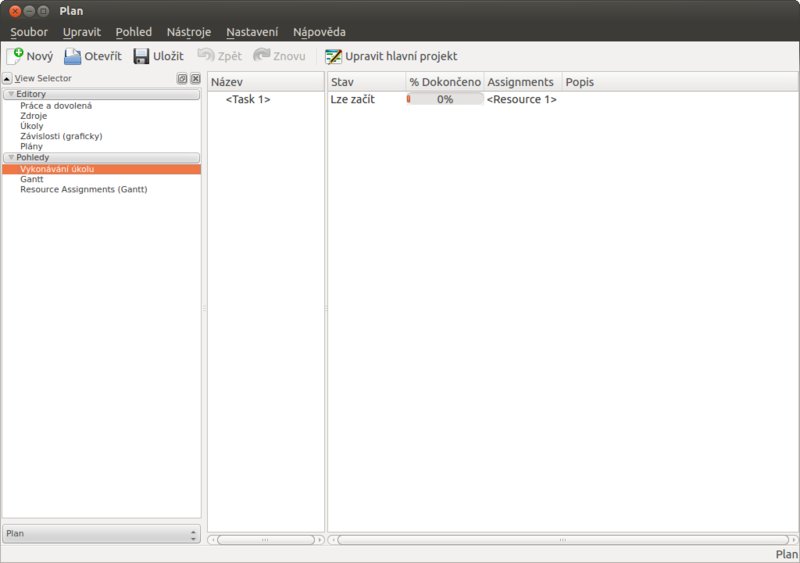Select the <Task 1> row
Viewport: 800px width, 563px height.
[248, 100]
